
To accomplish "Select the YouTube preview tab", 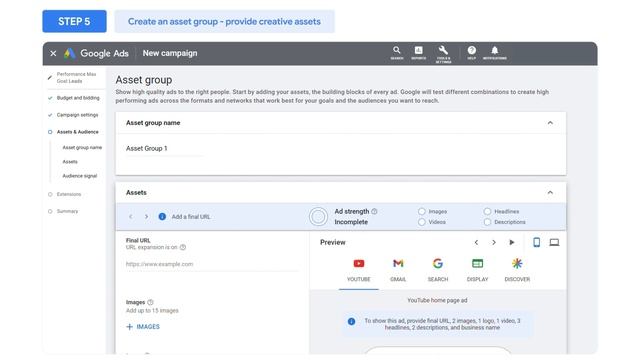I will coord(359,271).
